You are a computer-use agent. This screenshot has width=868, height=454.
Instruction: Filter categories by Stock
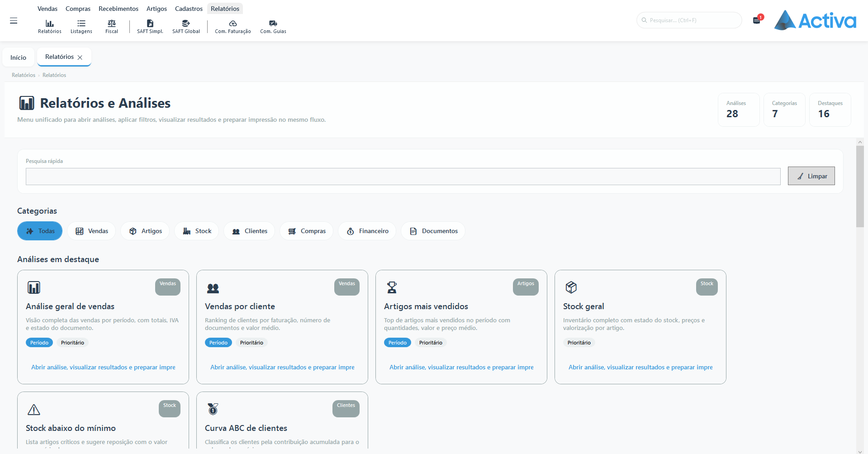tap(197, 231)
